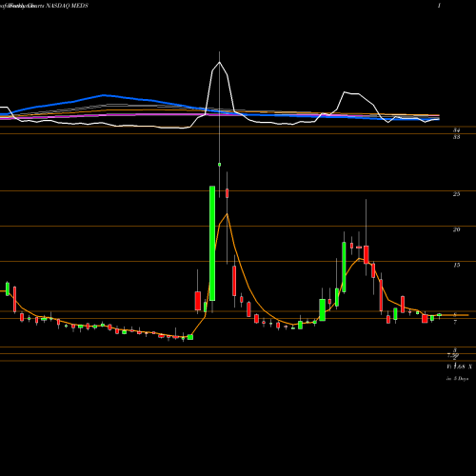
Task: Click the 25 price axis label
Action: click(456, 194)
